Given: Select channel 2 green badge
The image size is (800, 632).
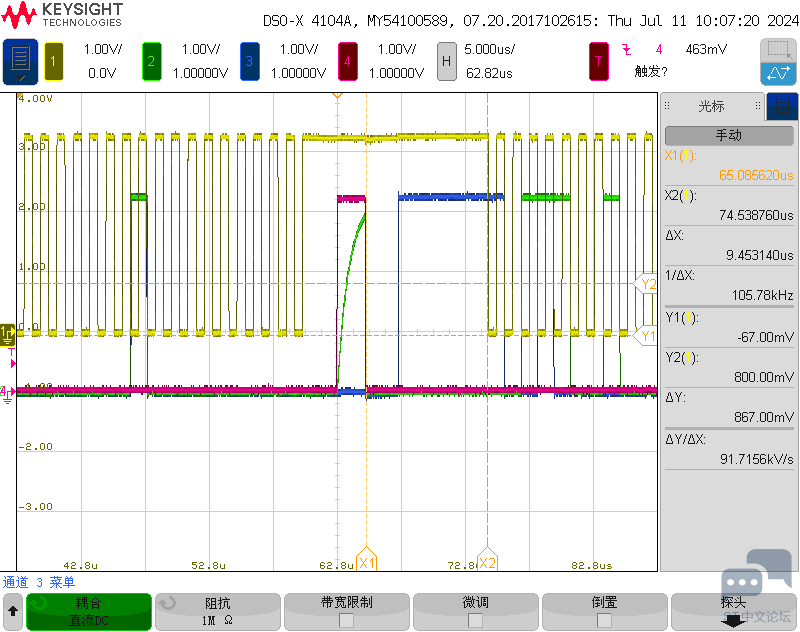Looking at the screenshot, I should pyautogui.click(x=152, y=62).
